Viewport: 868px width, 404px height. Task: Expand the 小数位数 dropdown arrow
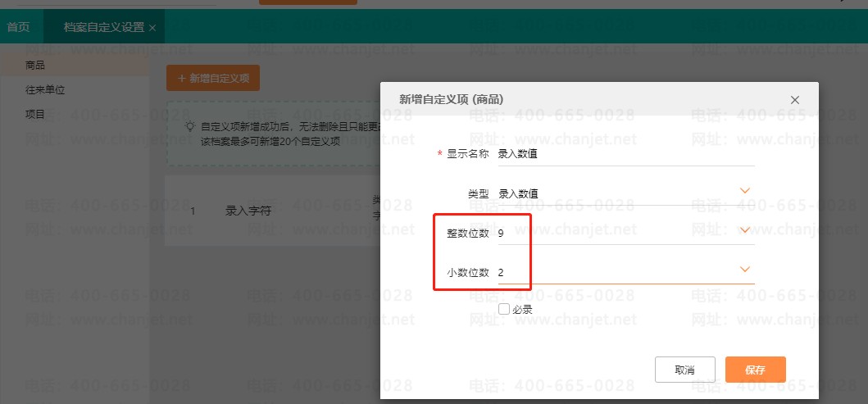click(x=745, y=270)
